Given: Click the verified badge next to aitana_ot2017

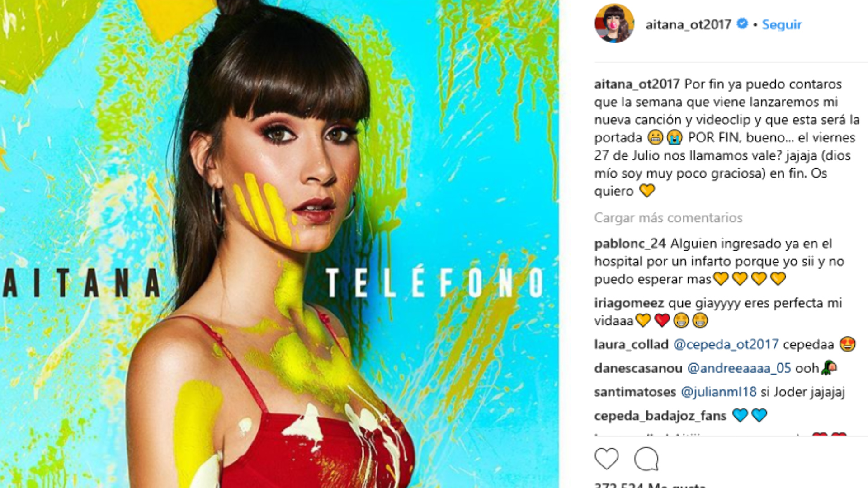Looking at the screenshot, I should pyautogui.click(x=742, y=23).
